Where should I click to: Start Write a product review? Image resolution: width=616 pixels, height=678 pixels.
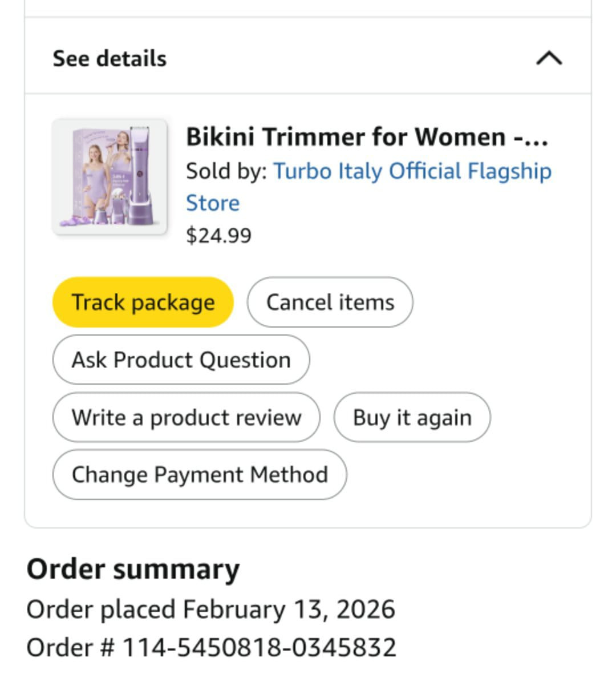tap(186, 417)
